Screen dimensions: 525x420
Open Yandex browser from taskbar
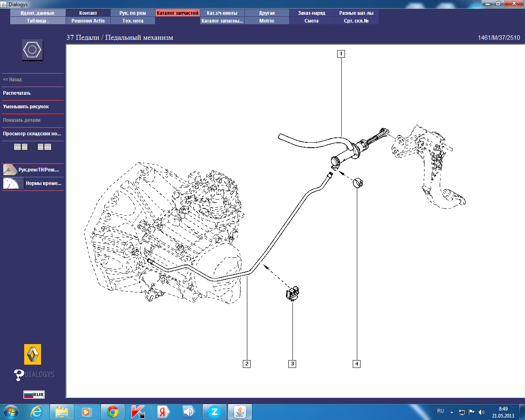click(x=163, y=412)
